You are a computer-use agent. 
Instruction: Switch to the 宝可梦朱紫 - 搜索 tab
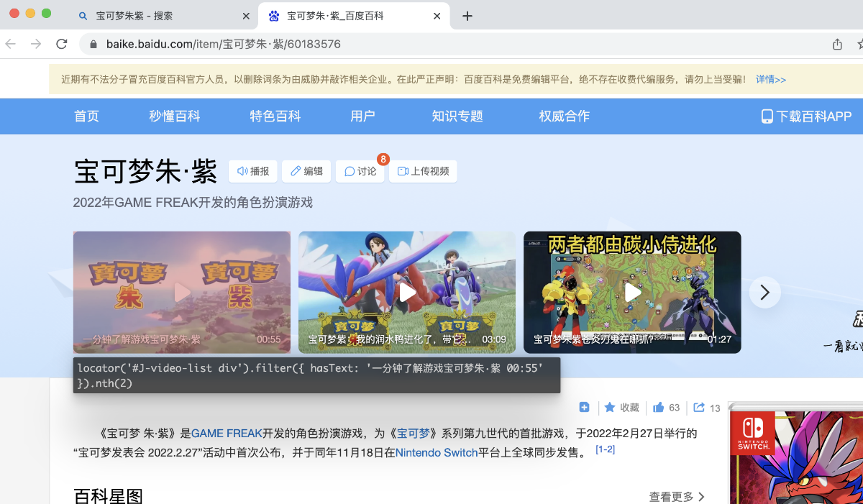click(164, 16)
